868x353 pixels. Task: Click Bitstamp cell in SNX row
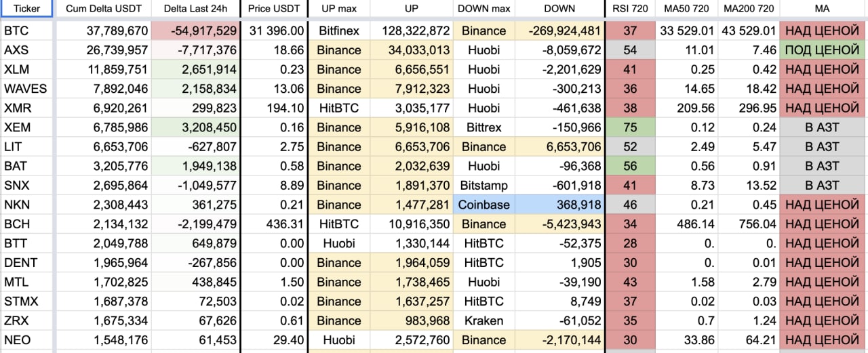click(484, 185)
